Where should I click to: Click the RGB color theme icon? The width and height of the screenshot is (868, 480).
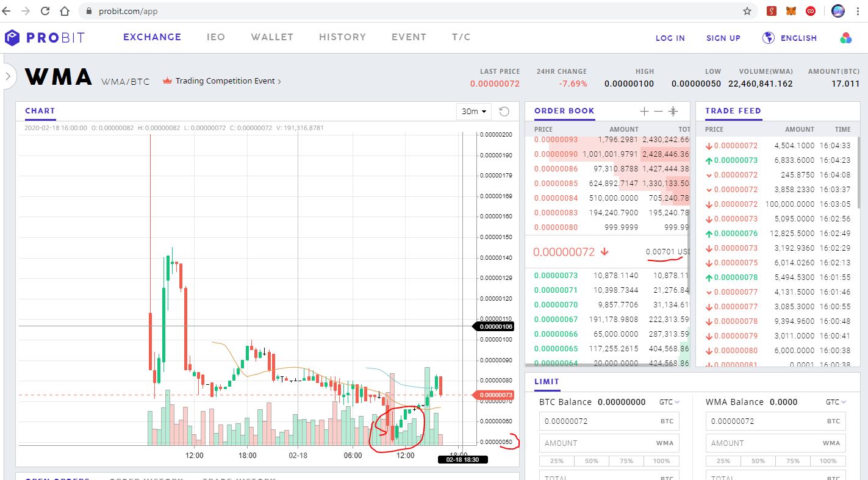point(846,38)
